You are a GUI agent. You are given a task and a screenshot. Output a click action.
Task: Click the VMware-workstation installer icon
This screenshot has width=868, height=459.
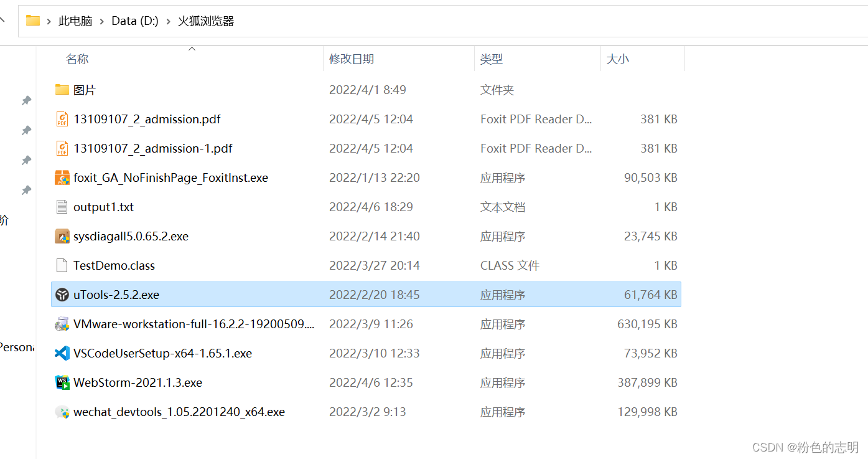tap(62, 324)
